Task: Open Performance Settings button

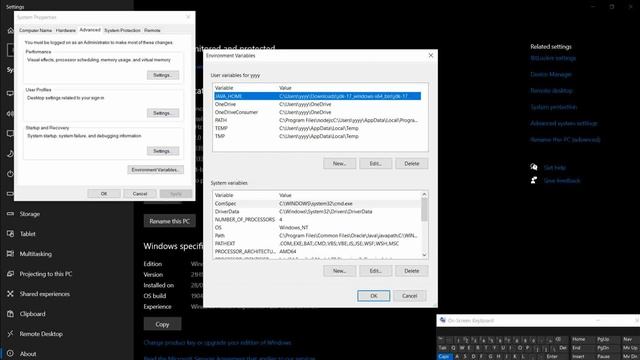Action: pyautogui.click(x=163, y=75)
